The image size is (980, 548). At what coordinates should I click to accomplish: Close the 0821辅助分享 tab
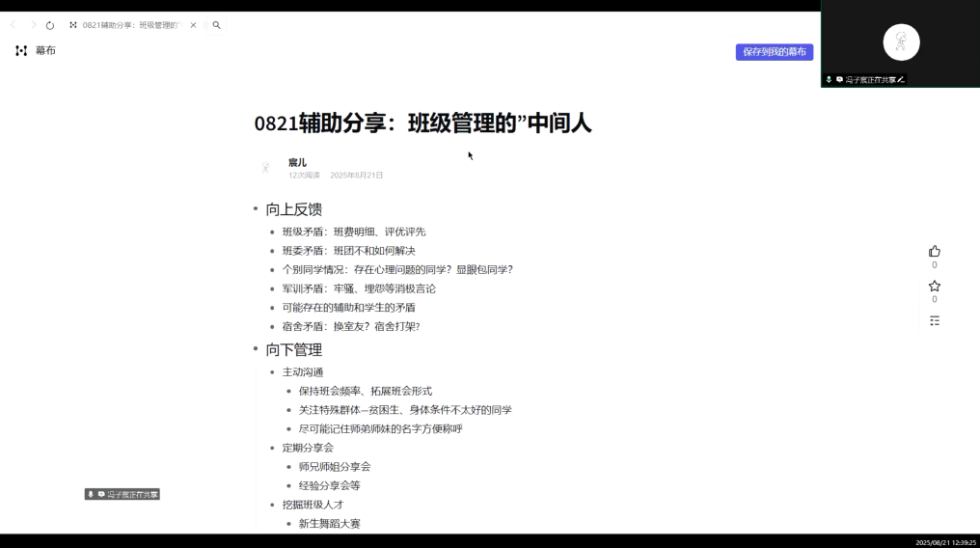tap(193, 25)
